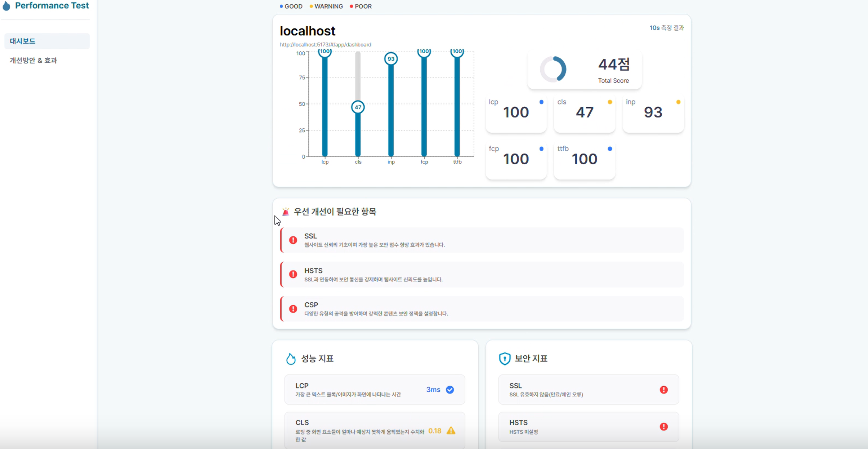Click the HSTS 미설정 security row

click(588, 427)
